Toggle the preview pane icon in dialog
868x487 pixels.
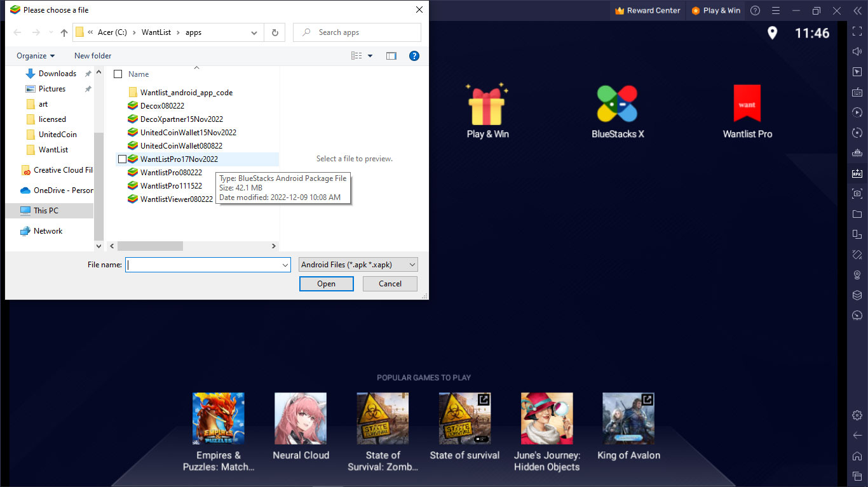point(391,56)
